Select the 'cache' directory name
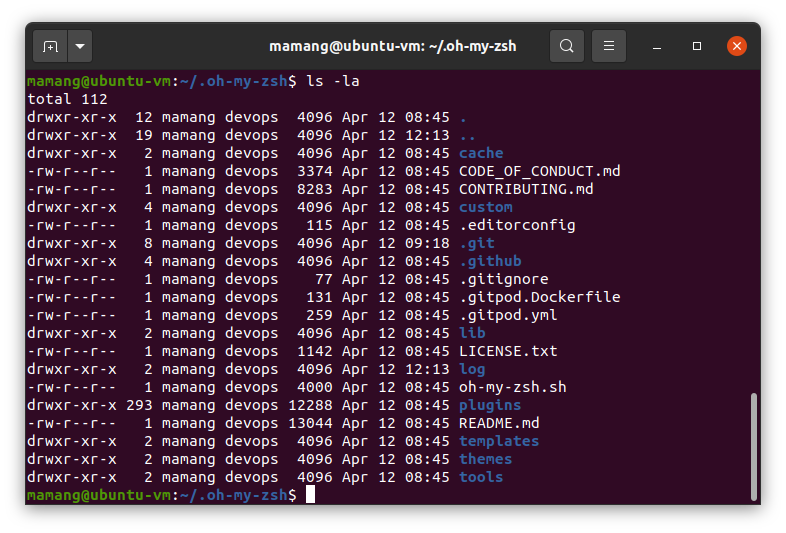Viewport: 786px width, 533px height. tap(481, 153)
